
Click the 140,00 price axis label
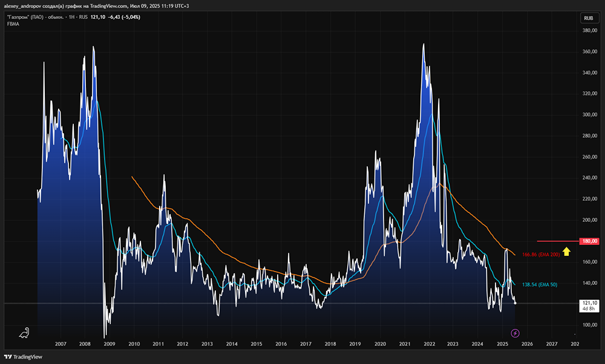point(589,283)
